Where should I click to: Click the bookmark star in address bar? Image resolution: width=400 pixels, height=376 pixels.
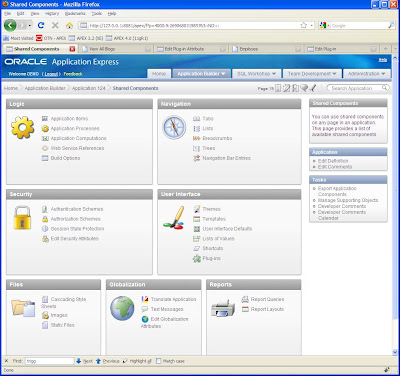[303, 25]
